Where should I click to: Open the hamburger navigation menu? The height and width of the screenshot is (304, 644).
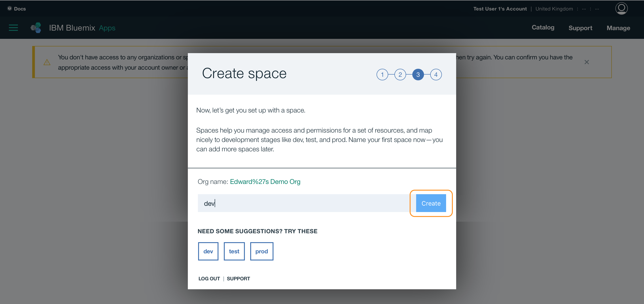pos(13,28)
